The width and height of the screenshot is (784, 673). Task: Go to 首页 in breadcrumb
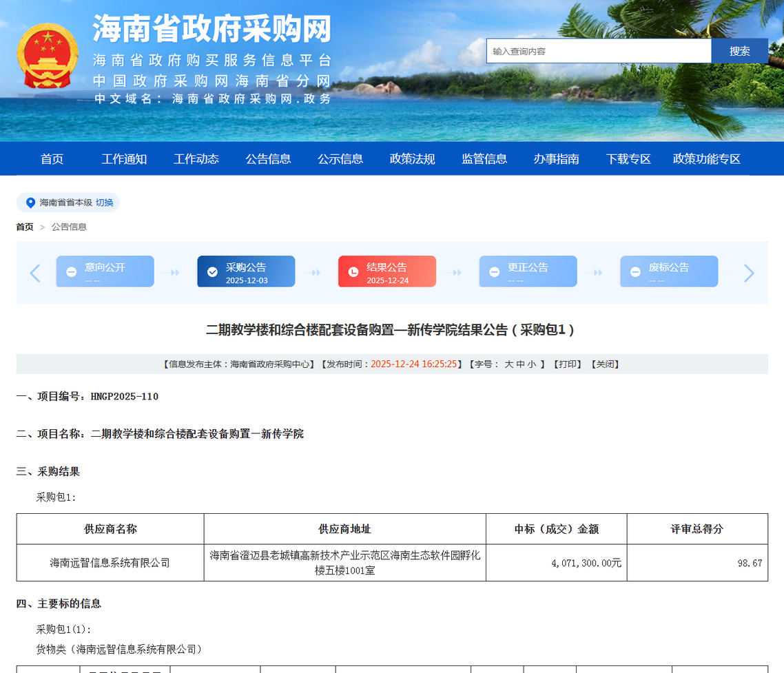point(25,227)
